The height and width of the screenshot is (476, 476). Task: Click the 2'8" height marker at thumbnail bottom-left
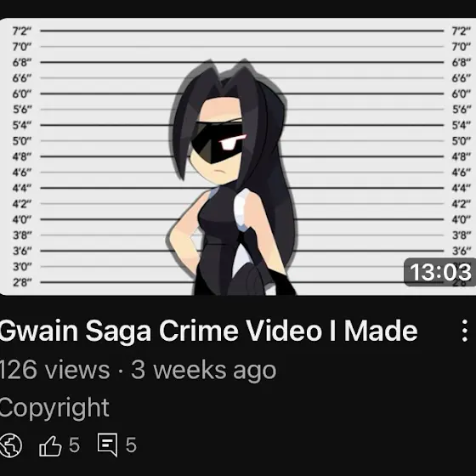22,282
